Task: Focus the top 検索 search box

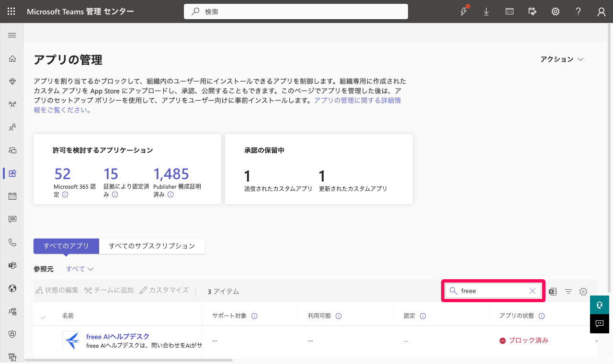Action: [x=296, y=11]
